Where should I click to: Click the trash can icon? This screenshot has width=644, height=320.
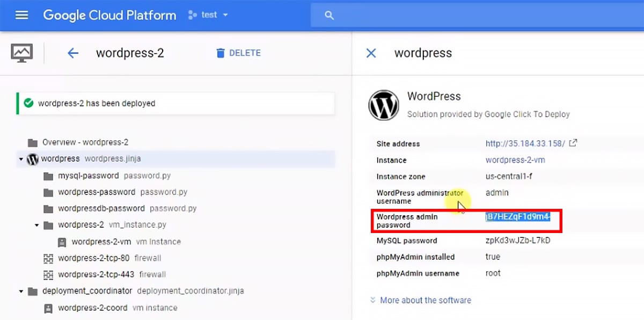220,53
